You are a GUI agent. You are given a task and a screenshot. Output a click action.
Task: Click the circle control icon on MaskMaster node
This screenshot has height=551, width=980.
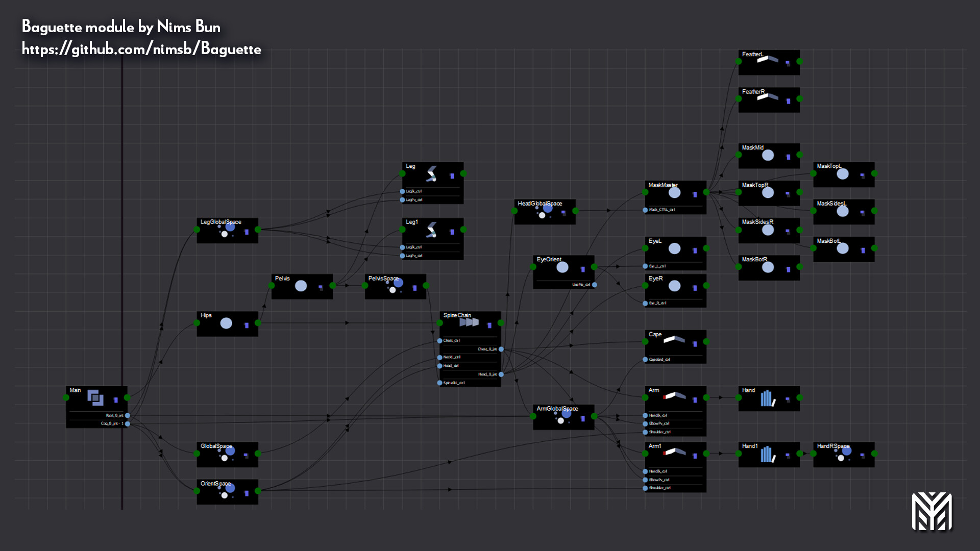click(x=675, y=192)
